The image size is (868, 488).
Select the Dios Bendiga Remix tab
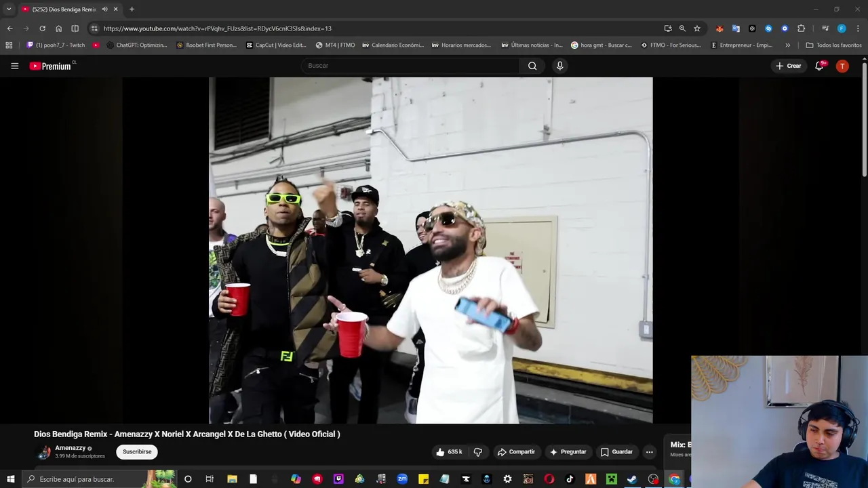point(64,9)
